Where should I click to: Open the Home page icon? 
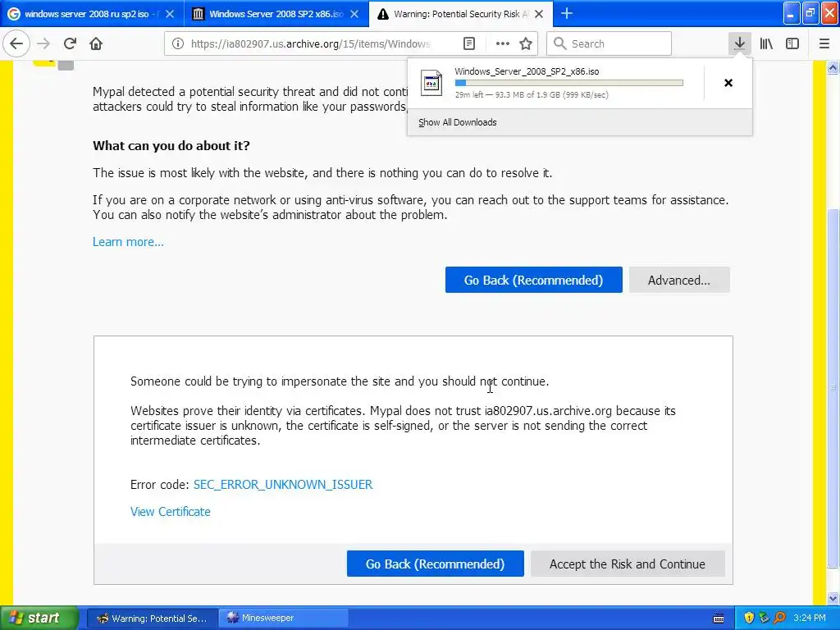pyautogui.click(x=96, y=43)
